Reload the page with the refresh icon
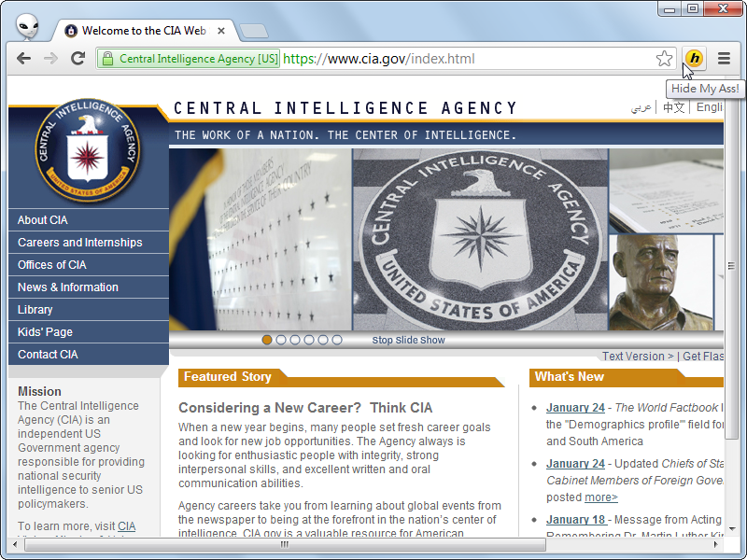 coord(78,59)
